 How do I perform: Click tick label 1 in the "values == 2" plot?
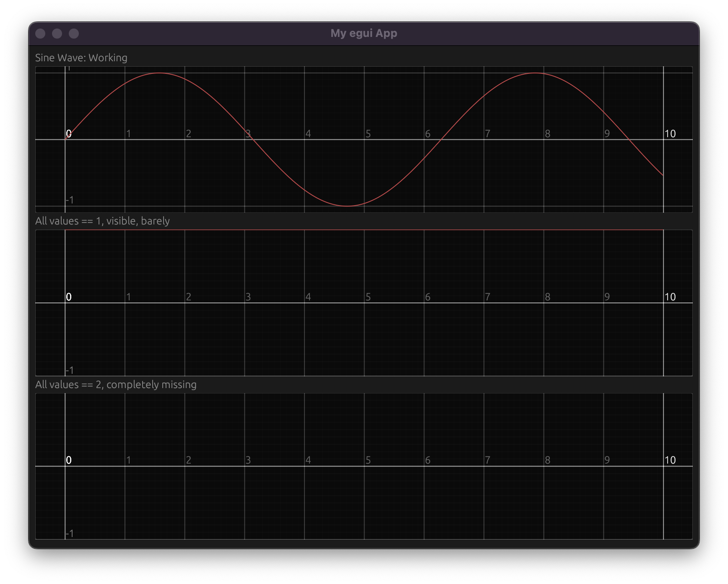129,460
